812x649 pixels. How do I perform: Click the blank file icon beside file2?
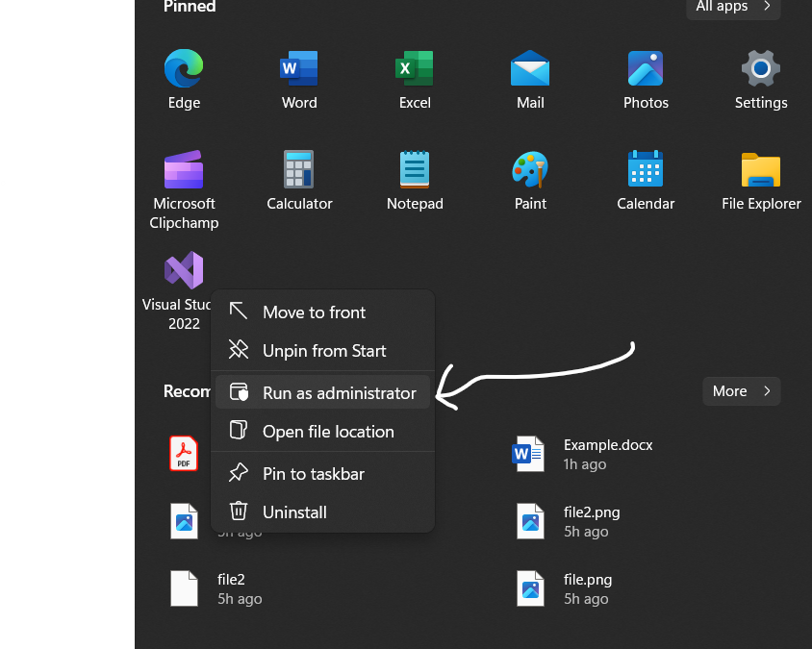pyautogui.click(x=184, y=588)
